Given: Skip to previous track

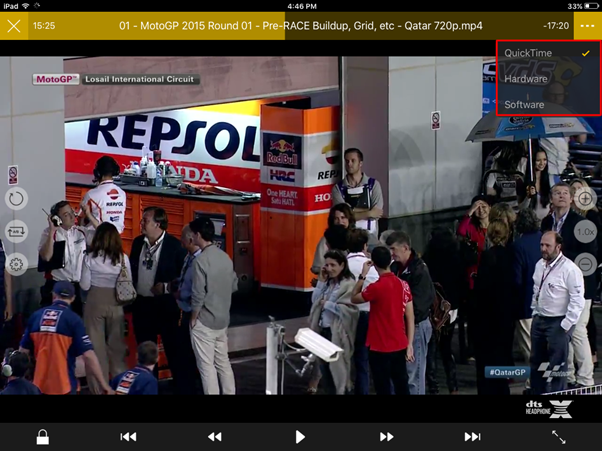Looking at the screenshot, I should 128,437.
